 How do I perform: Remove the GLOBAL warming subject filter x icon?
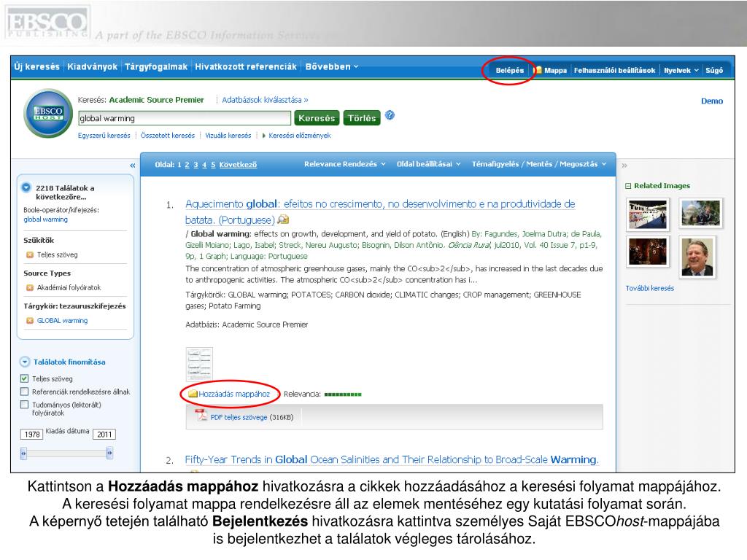pyautogui.click(x=29, y=321)
